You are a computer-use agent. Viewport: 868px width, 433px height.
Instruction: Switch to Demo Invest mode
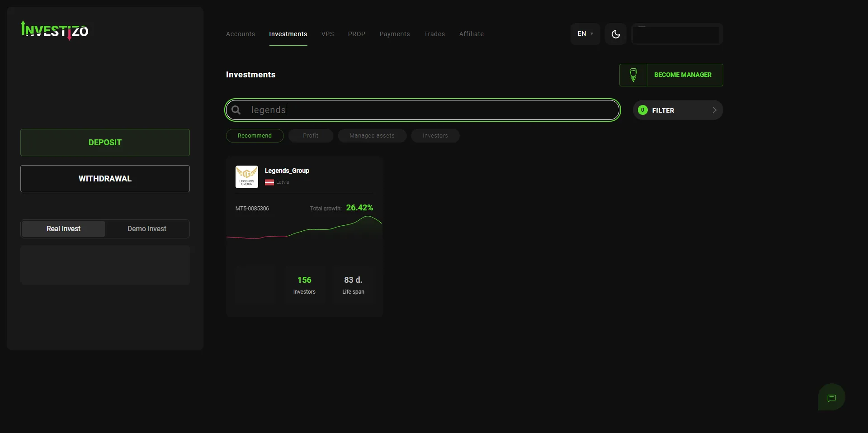[x=147, y=229]
